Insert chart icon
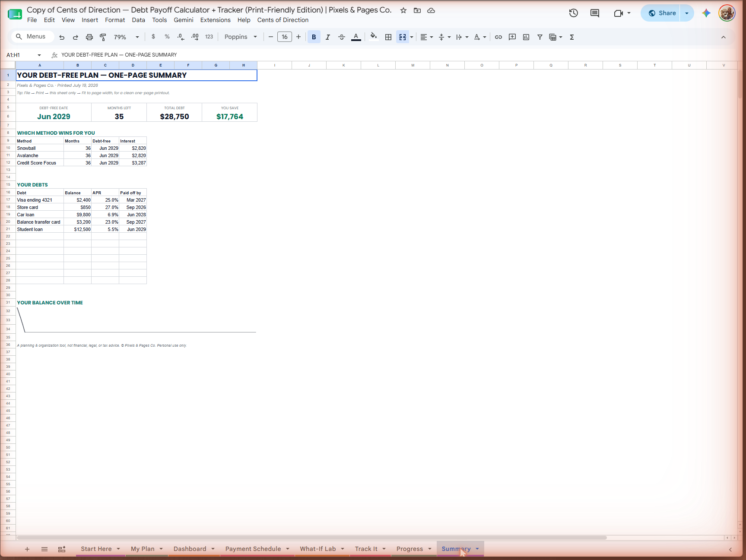Viewport: 746px width, 560px height. coord(526,37)
